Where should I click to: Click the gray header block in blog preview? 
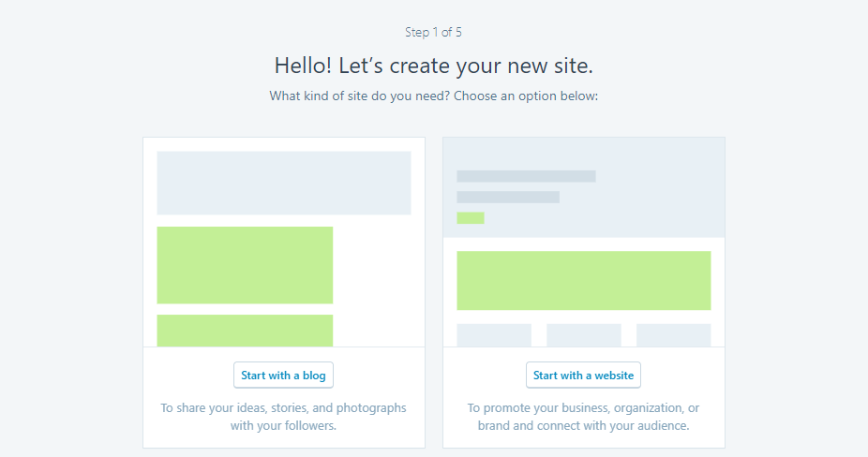283,183
